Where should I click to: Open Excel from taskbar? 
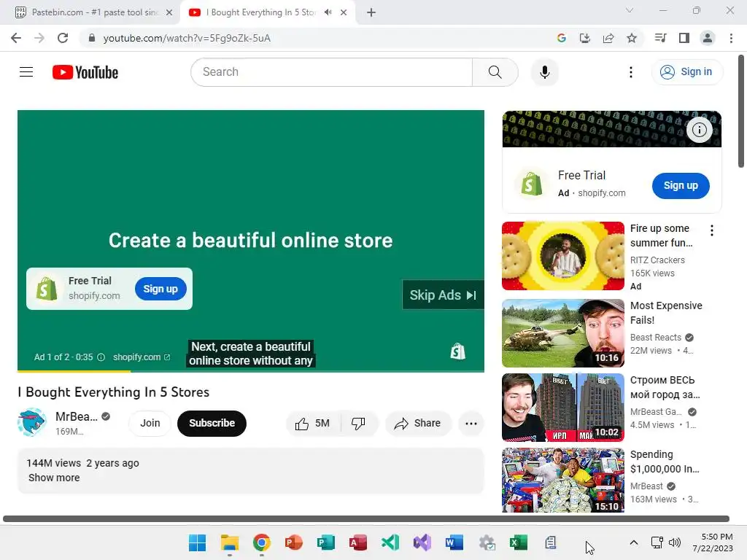point(519,542)
